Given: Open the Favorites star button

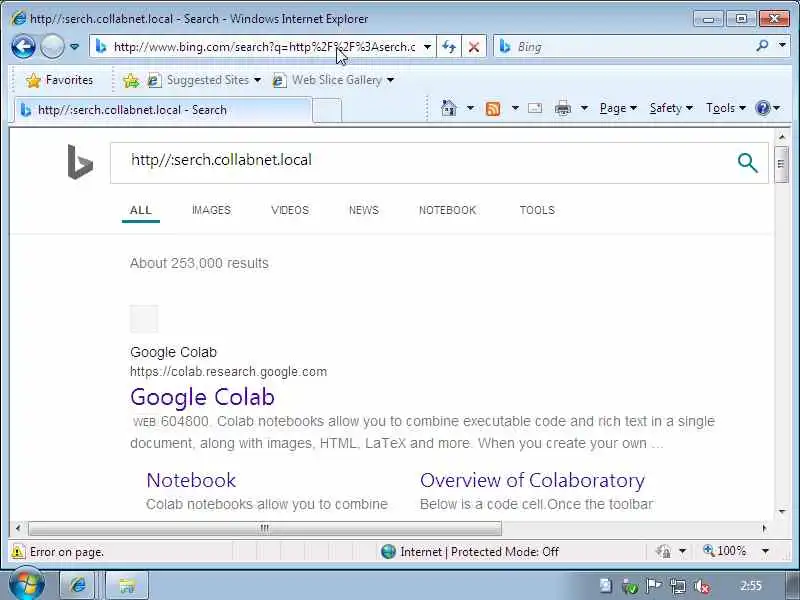Looking at the screenshot, I should point(60,80).
